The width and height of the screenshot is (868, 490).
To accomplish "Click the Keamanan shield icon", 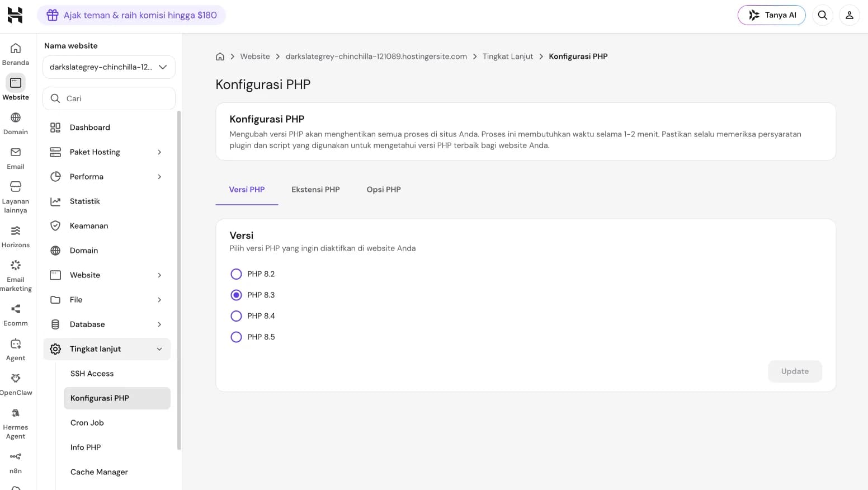I will pos(55,226).
